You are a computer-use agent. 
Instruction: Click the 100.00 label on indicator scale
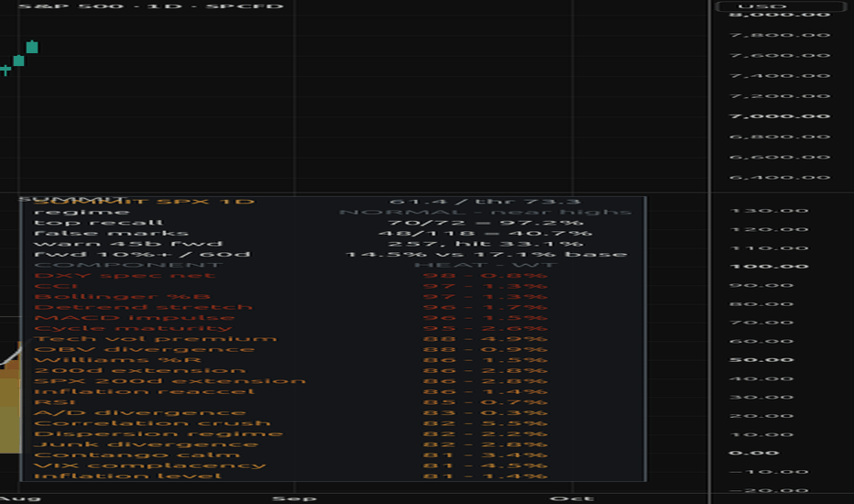click(x=769, y=267)
